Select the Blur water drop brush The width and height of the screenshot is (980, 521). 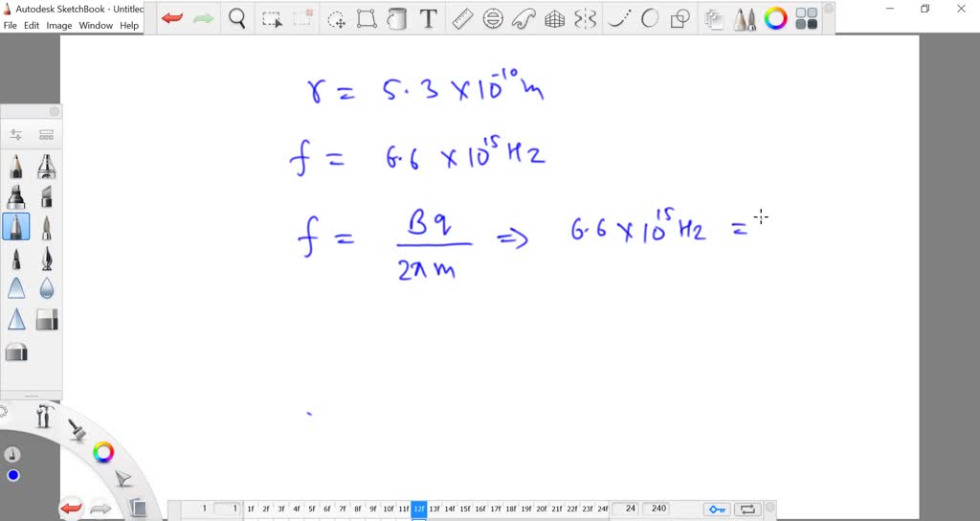tap(46, 288)
